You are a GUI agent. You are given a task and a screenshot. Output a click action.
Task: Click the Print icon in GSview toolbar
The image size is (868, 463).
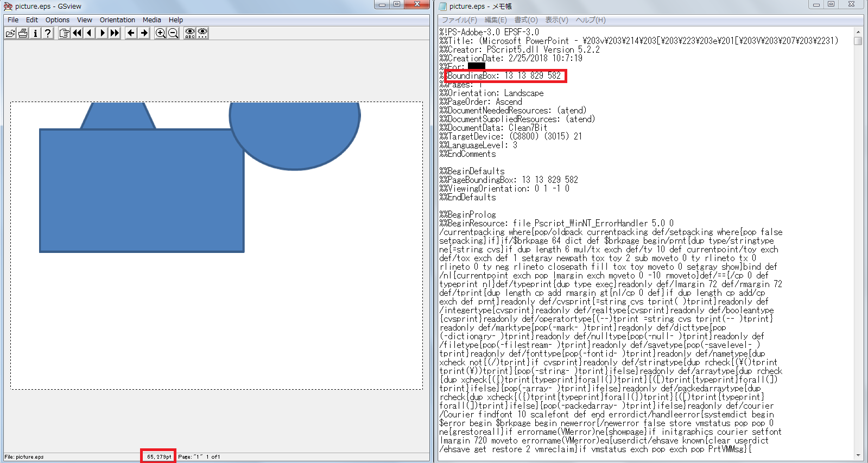(x=23, y=33)
